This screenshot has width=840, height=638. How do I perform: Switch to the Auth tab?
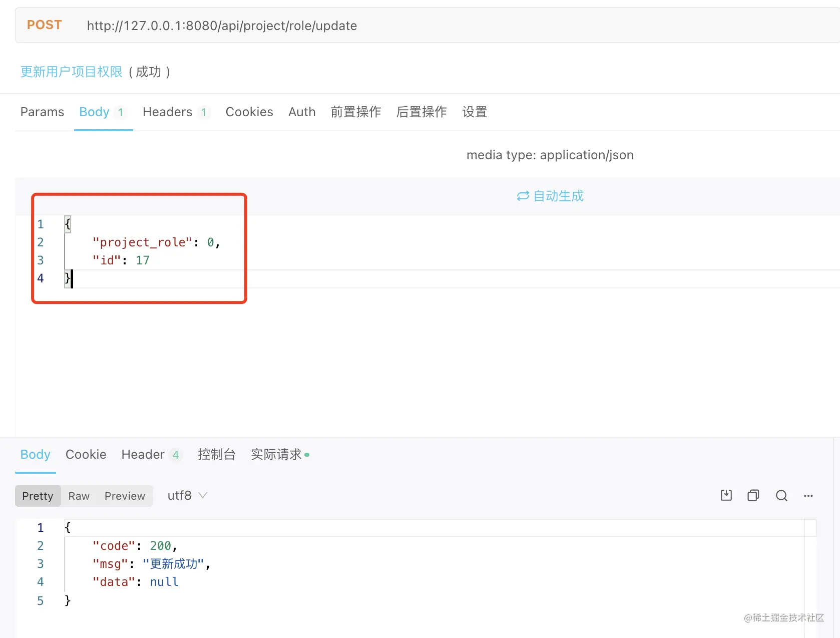pos(302,112)
